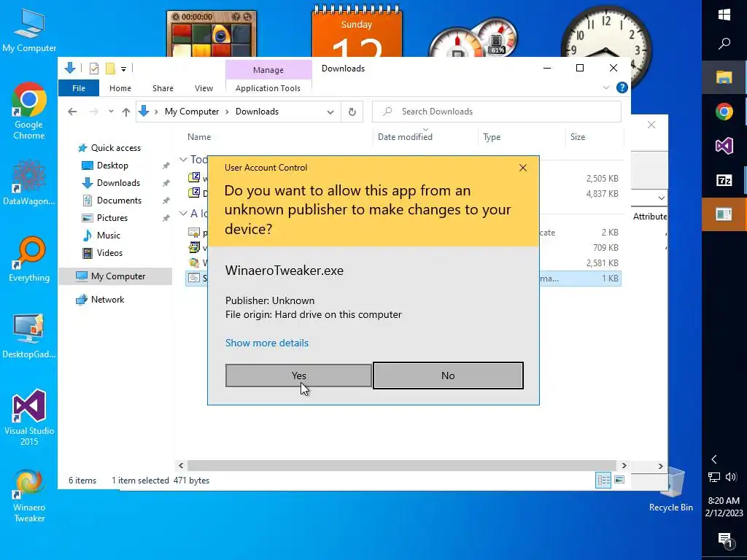
Task: Open Customize Quick Access Toolbar dropdown
Action: (123, 69)
